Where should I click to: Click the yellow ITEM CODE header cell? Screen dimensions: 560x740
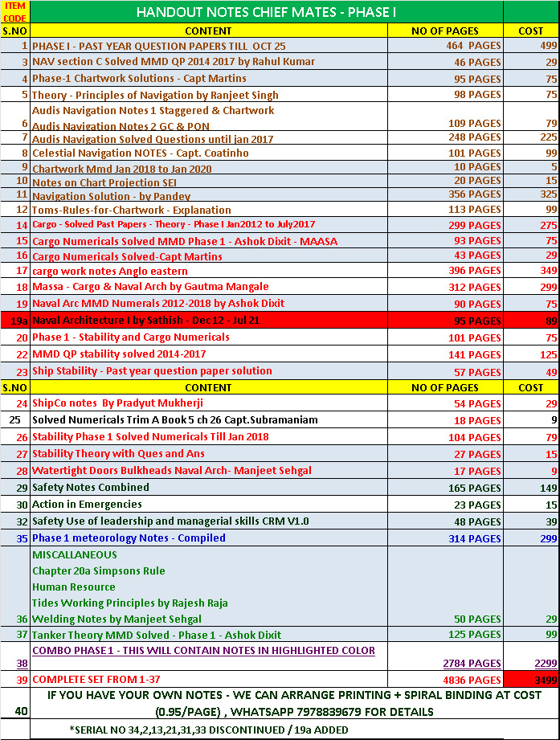(x=14, y=12)
